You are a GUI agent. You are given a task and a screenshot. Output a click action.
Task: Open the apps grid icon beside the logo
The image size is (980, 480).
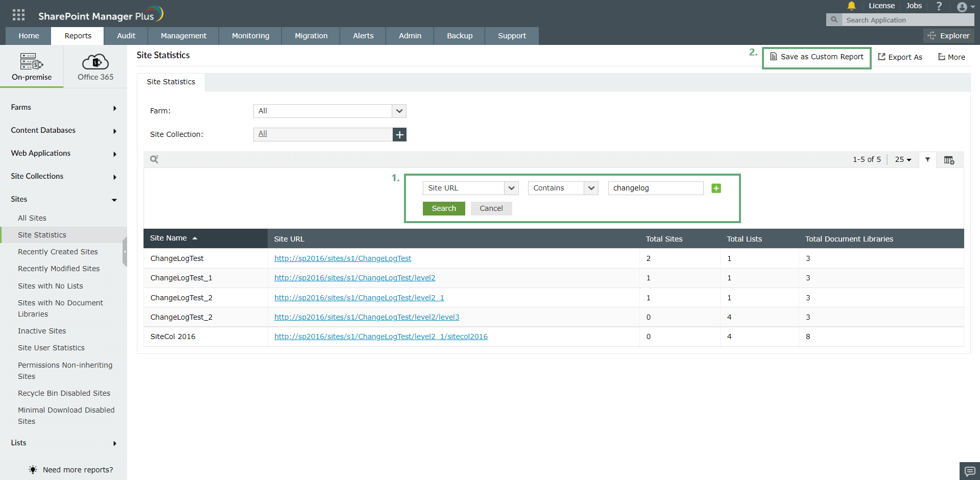[x=18, y=14]
